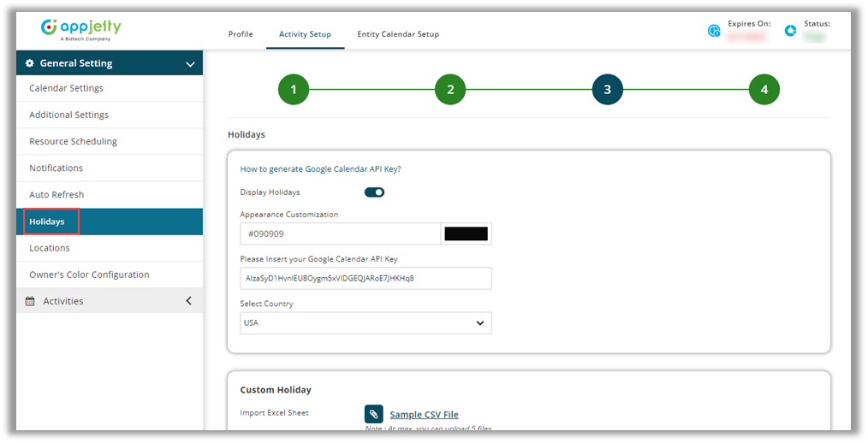The image size is (868, 443).
Task: Open the Entity Calendar Setup tab
Action: tap(397, 34)
